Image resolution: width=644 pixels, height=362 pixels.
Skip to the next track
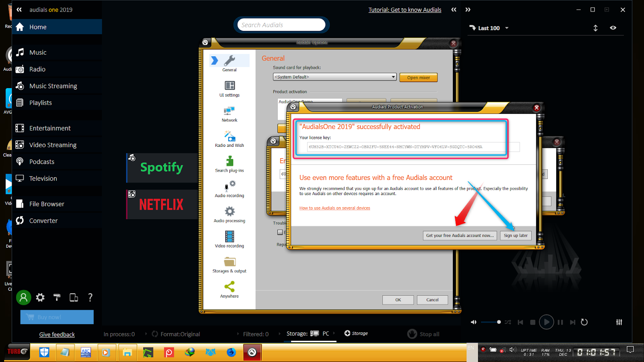(x=572, y=322)
